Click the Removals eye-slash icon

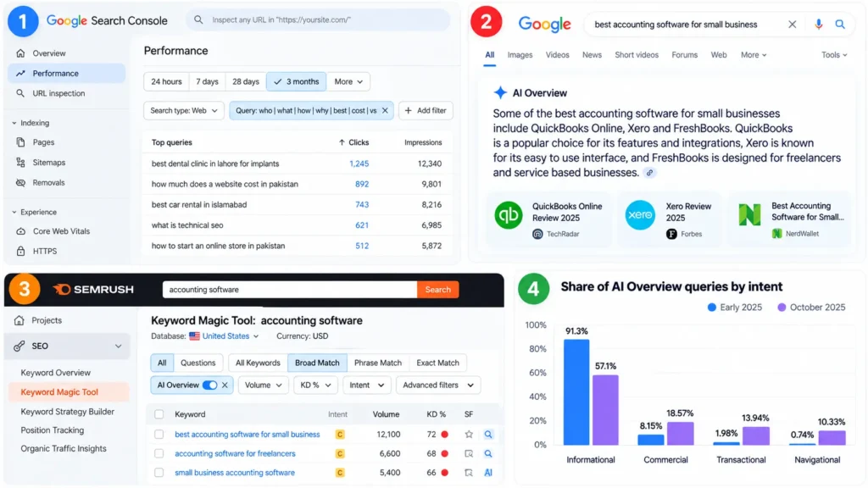pyautogui.click(x=20, y=183)
